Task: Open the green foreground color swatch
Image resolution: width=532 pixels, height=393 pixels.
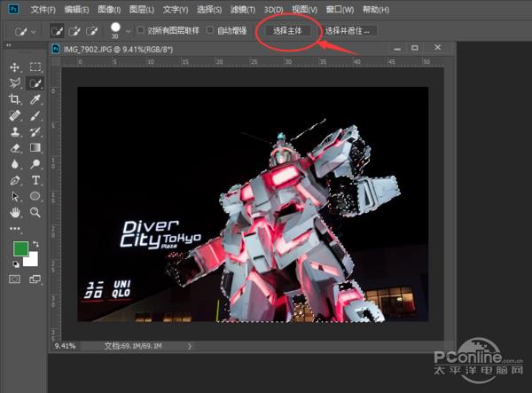Action: point(20,248)
